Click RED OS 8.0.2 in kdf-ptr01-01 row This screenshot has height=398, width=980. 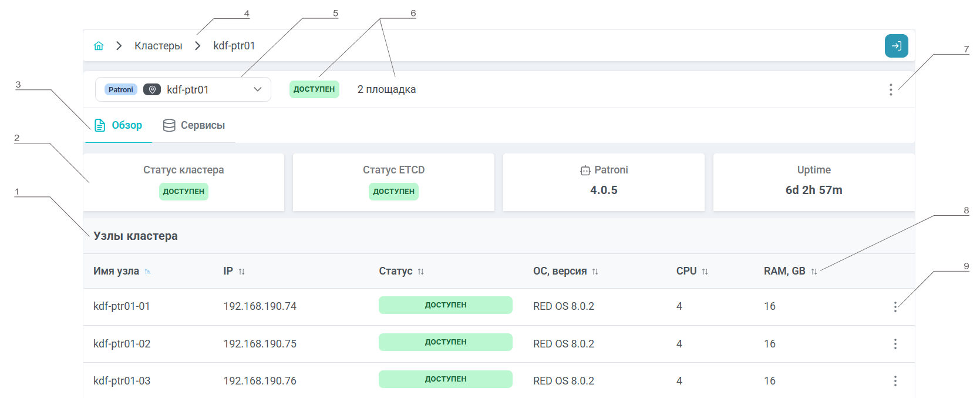[x=564, y=306]
